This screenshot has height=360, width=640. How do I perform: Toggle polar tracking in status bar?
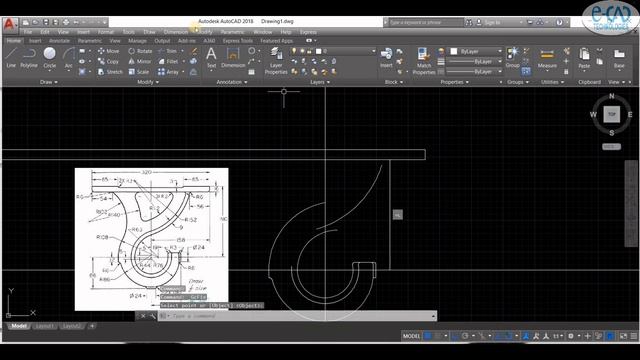coord(465,336)
